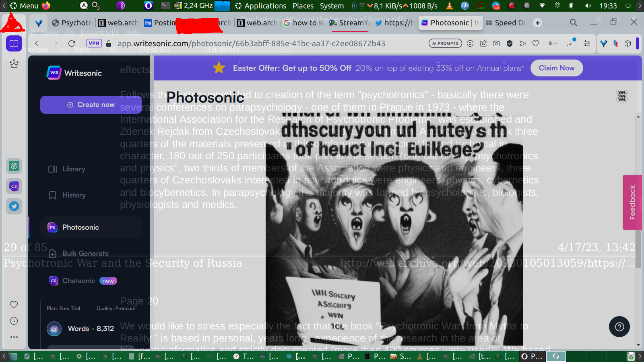The image size is (644, 362).
Task: Open the search tabs magnifier icon
Action: point(574,23)
